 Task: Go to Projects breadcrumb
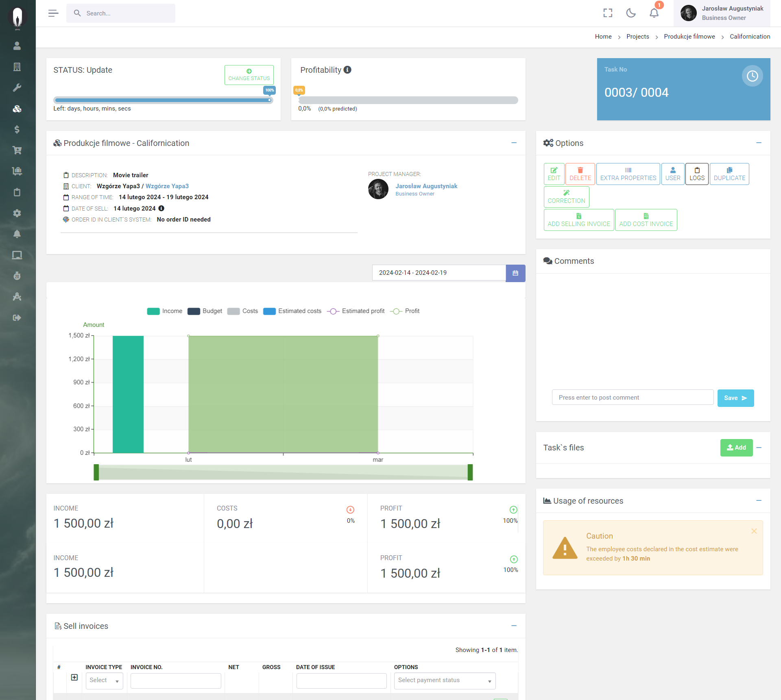[x=638, y=37]
